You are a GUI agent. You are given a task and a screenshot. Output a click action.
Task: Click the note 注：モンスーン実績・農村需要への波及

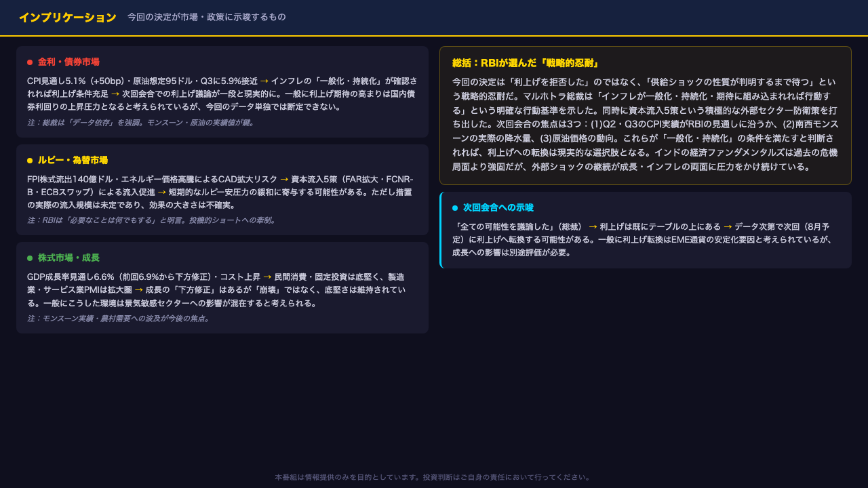point(119,318)
